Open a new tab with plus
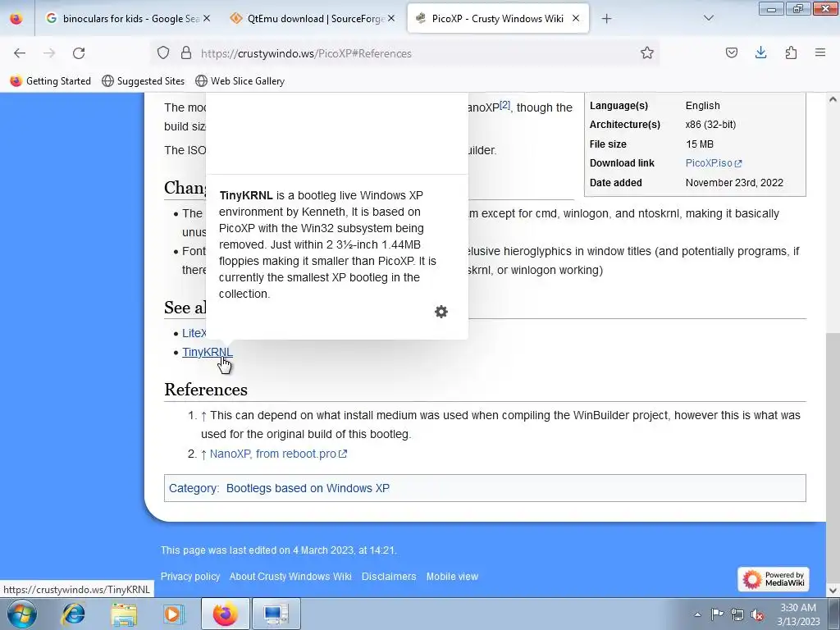The height and width of the screenshot is (630, 840). click(x=606, y=18)
